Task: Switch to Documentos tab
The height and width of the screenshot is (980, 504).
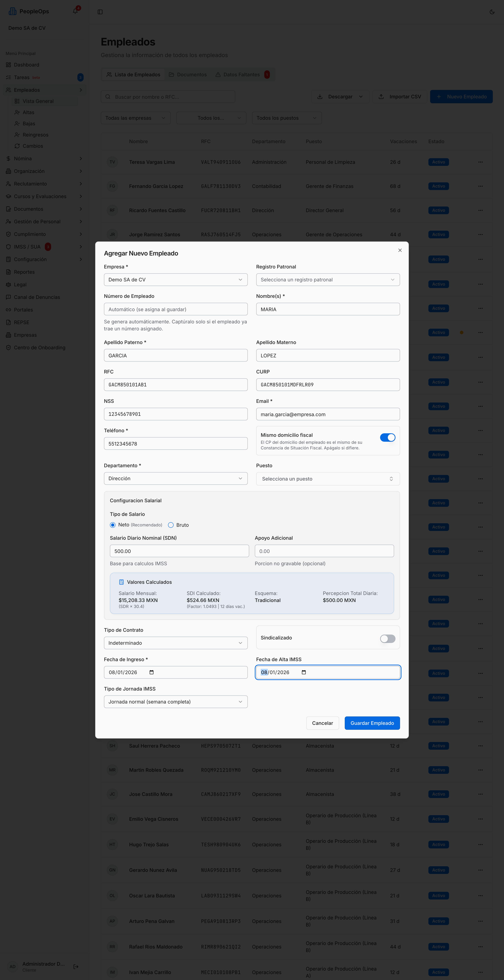Action: tap(188, 75)
